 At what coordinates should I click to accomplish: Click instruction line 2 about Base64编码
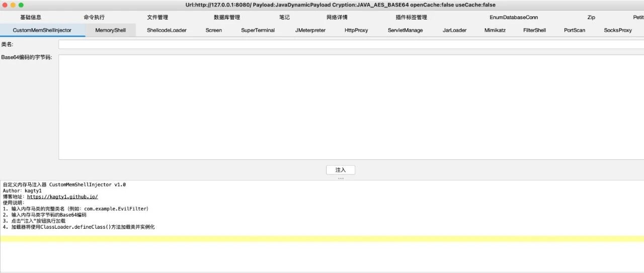point(44,215)
